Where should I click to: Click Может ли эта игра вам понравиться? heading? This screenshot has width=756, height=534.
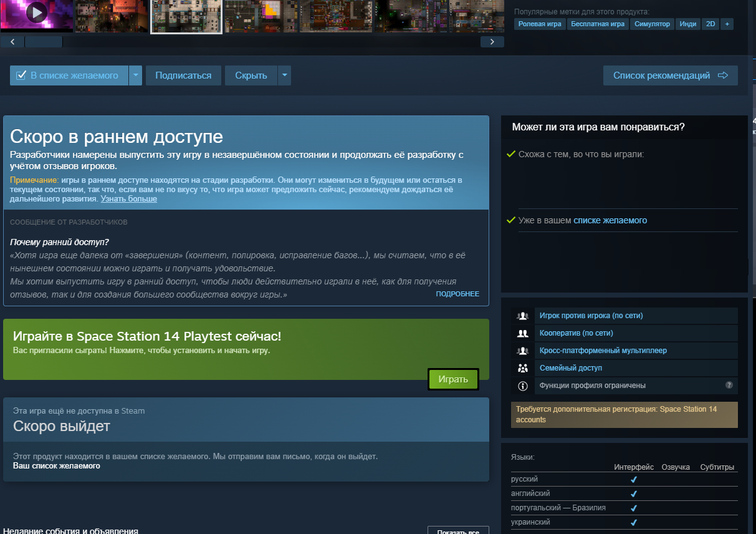[x=598, y=127]
